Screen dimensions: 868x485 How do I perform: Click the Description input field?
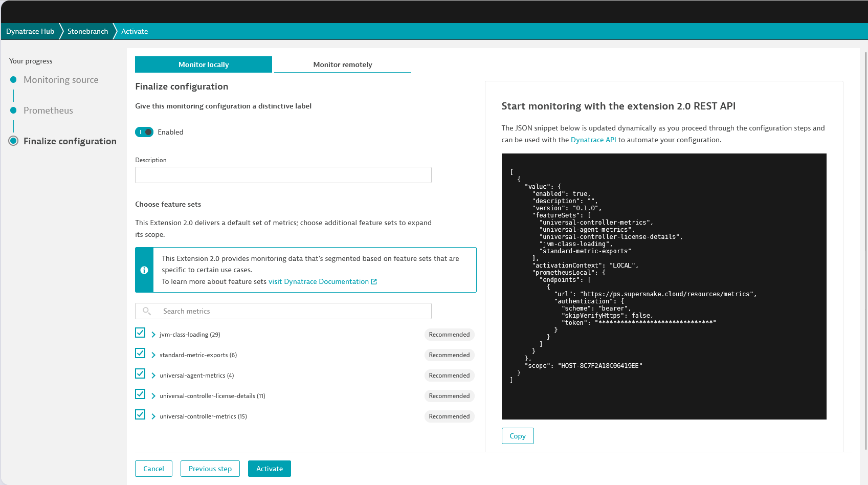coord(283,175)
